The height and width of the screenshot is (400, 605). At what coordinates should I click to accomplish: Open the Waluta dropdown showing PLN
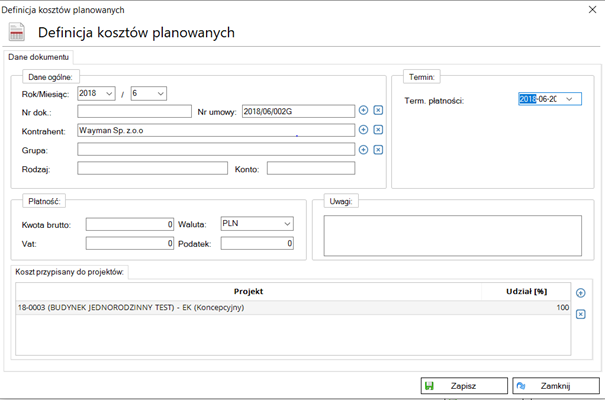tap(257, 224)
